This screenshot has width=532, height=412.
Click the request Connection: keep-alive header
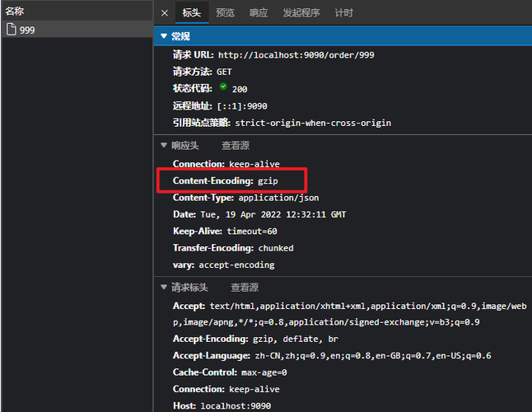click(x=226, y=389)
